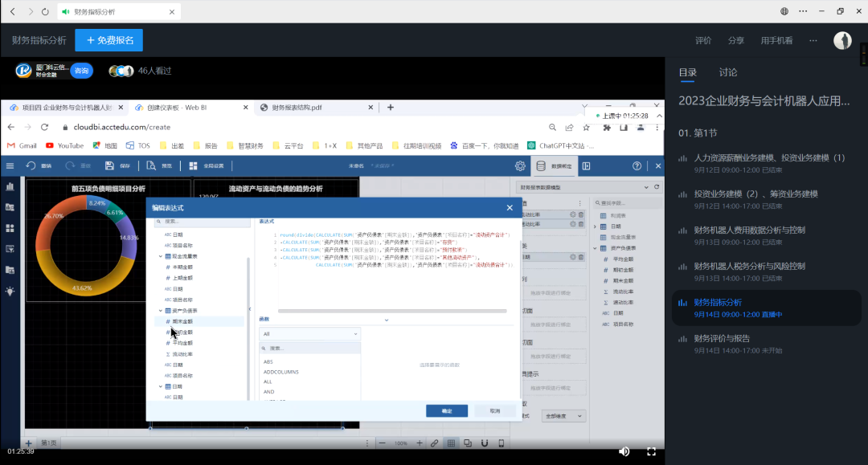This screenshot has width=868, height=465.
Task: Click the 咨询 button
Action: coord(82,71)
